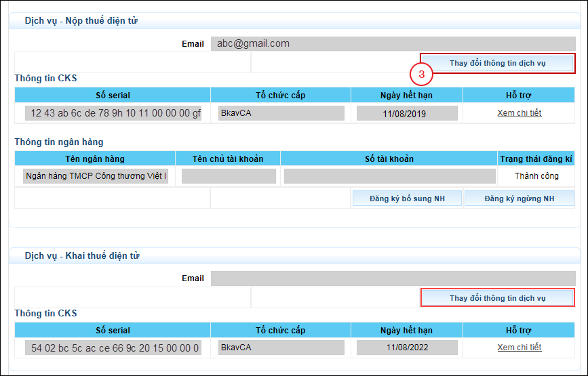This screenshot has height=376, width=588.
Task: Click 'Thay đổi thông tin dịch vụ' under Nộp thuế điện tử
Action: click(498, 63)
